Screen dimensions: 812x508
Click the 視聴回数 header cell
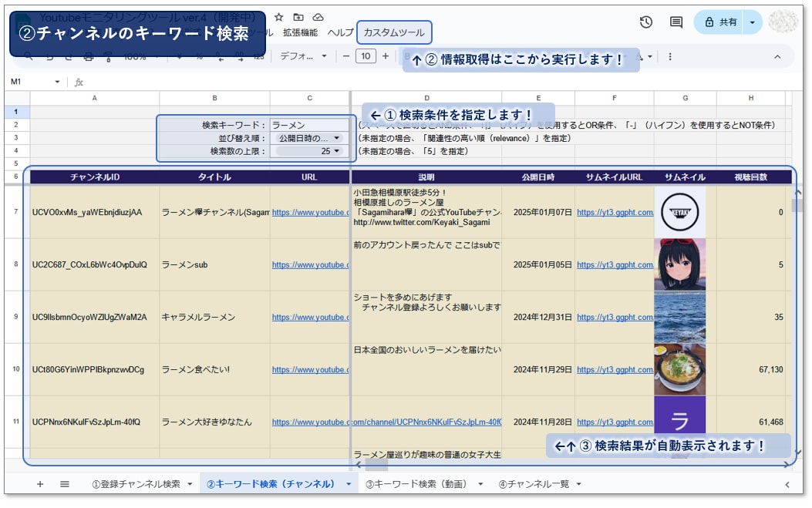pyautogui.click(x=751, y=177)
